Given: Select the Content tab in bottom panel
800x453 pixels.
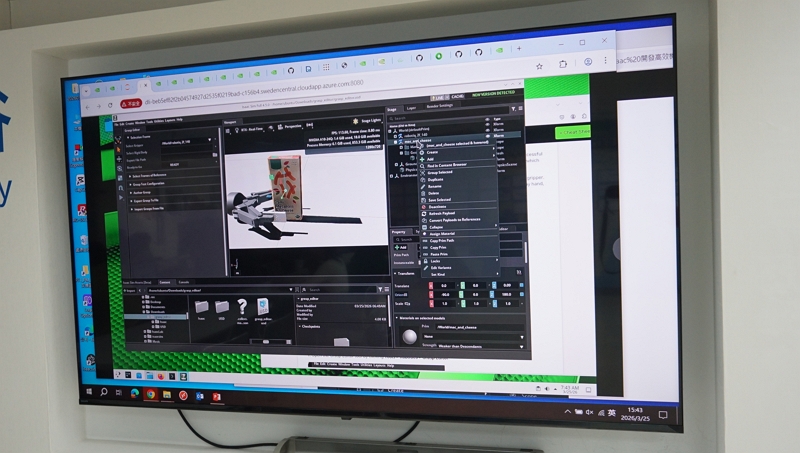Looking at the screenshot, I should (x=165, y=282).
